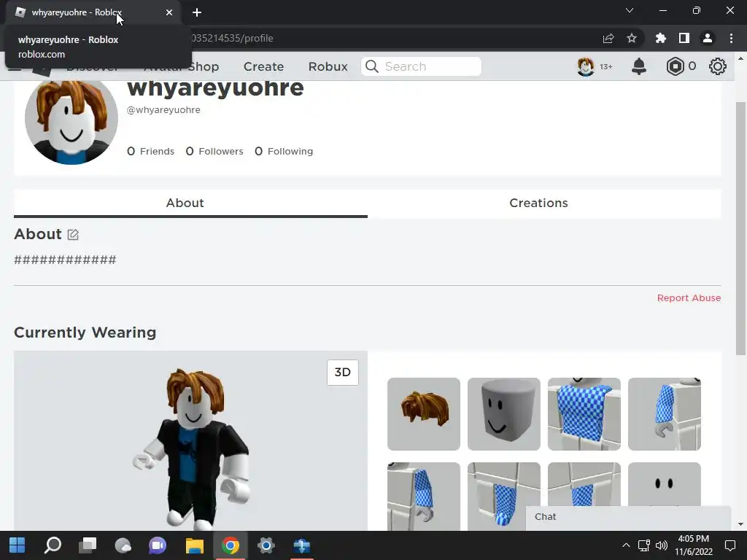747x560 pixels.
Task: Switch to the Creations tab
Action: tap(544, 203)
